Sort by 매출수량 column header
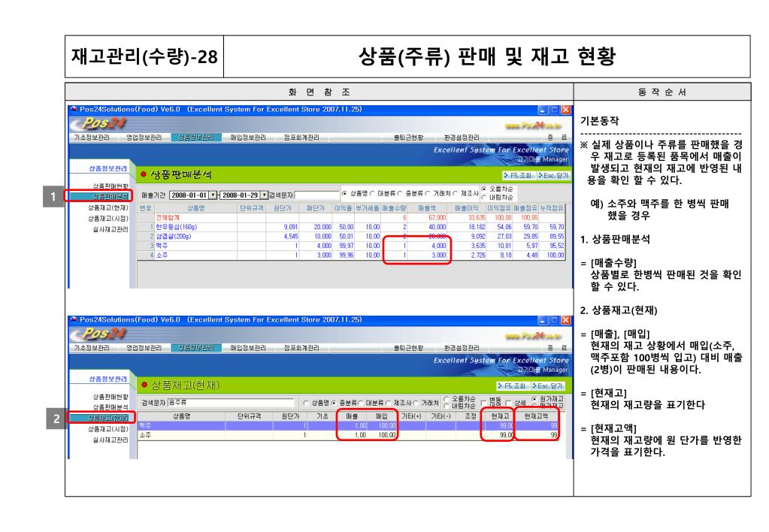The height and width of the screenshot is (532, 769). point(394,208)
